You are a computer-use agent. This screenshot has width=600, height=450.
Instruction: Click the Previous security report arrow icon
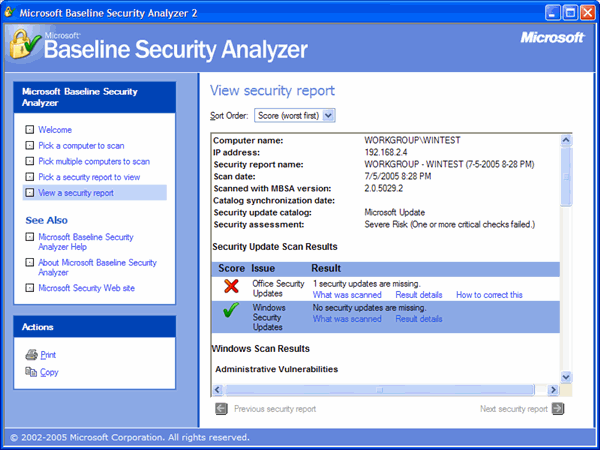(221, 409)
